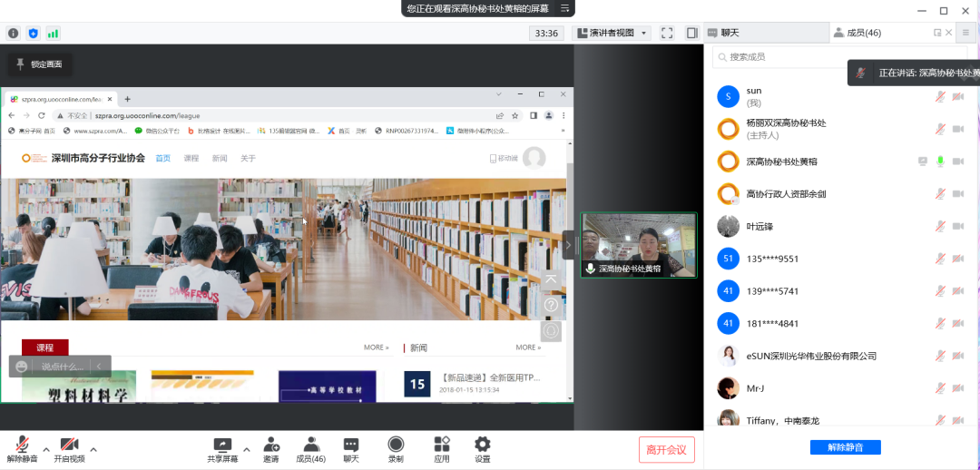Click 搜索成员 search field
This screenshot has height=470, width=980.
click(840, 57)
